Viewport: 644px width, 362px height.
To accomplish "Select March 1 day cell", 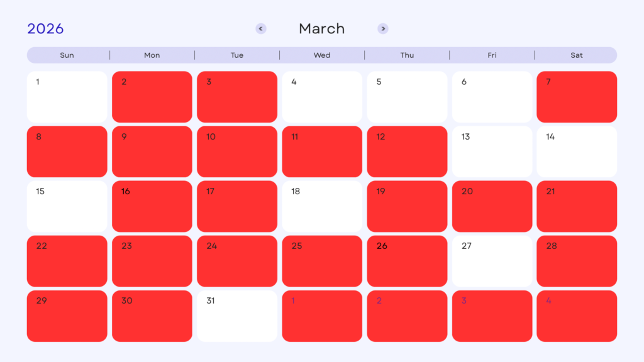I will coord(67,97).
